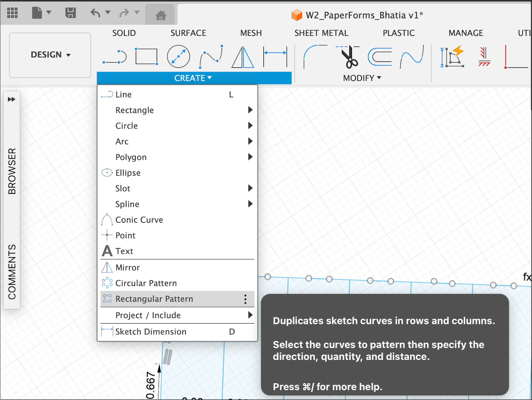Viewport: 532px width, 400px height.
Task: Open the File menu dropdown
Action: pyautogui.click(x=41, y=13)
